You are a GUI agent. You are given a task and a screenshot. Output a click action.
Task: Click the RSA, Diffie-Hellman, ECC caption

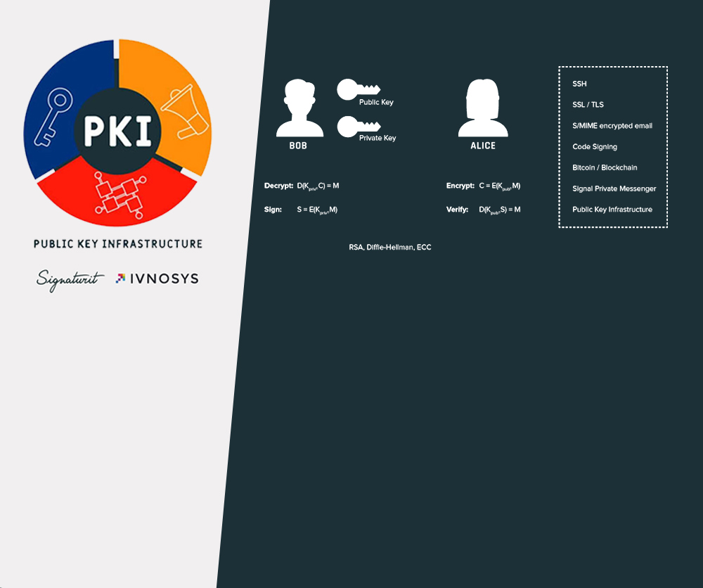point(390,248)
